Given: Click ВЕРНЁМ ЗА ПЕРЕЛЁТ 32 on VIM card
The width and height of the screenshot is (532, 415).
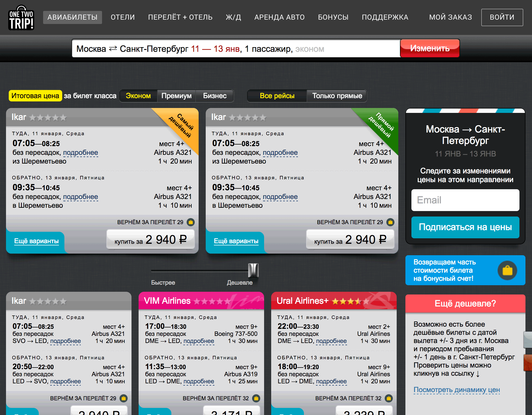Looking at the screenshot, I should 216,398.
